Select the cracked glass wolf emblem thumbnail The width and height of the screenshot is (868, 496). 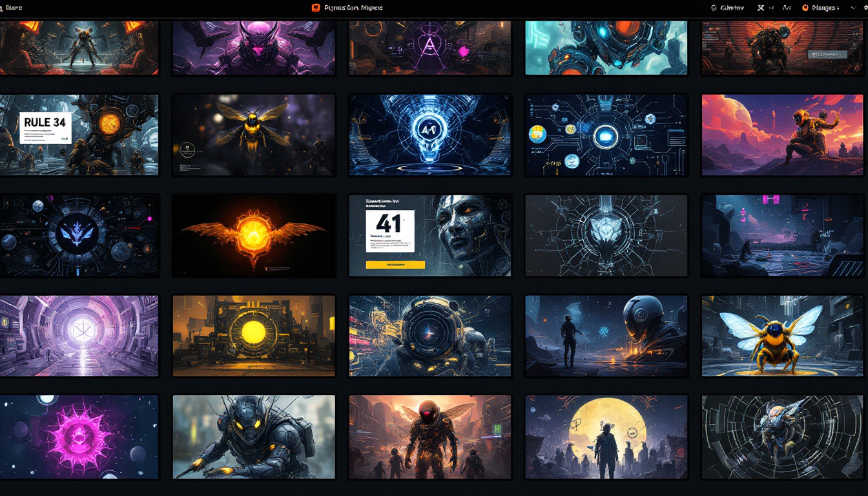[x=606, y=236]
